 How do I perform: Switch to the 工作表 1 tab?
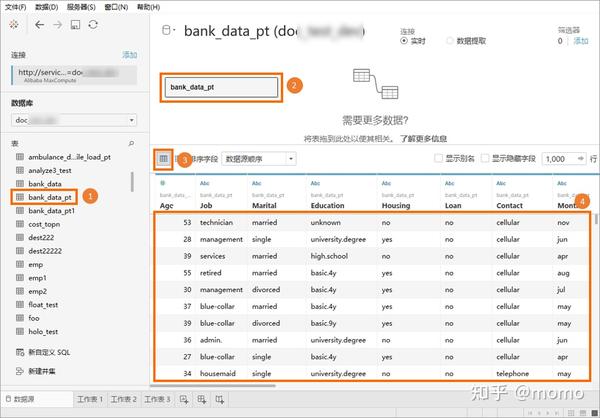click(x=90, y=399)
